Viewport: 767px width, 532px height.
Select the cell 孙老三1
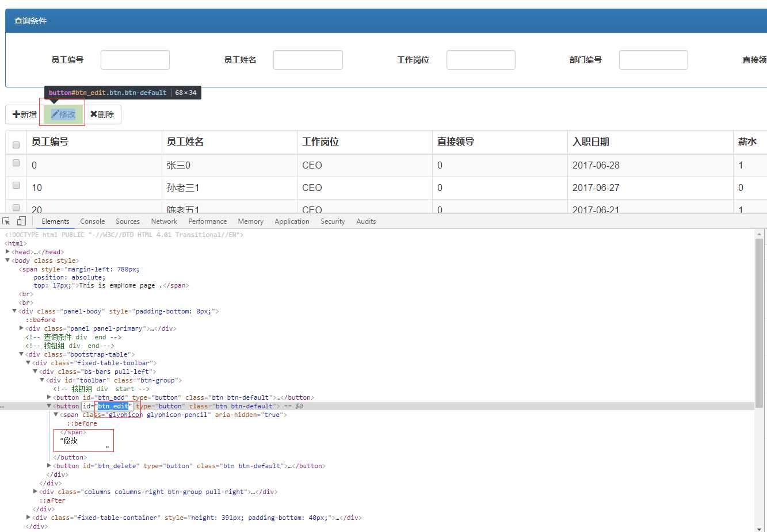coord(230,188)
